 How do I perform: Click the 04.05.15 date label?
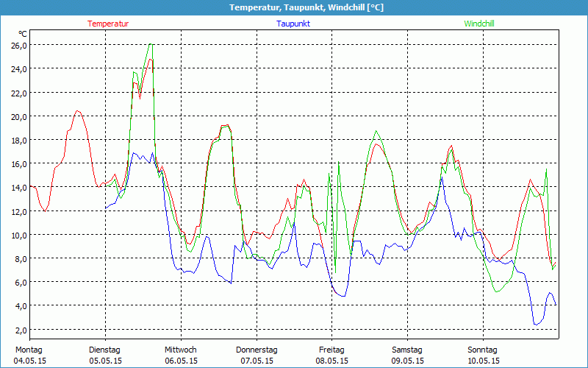point(30,361)
